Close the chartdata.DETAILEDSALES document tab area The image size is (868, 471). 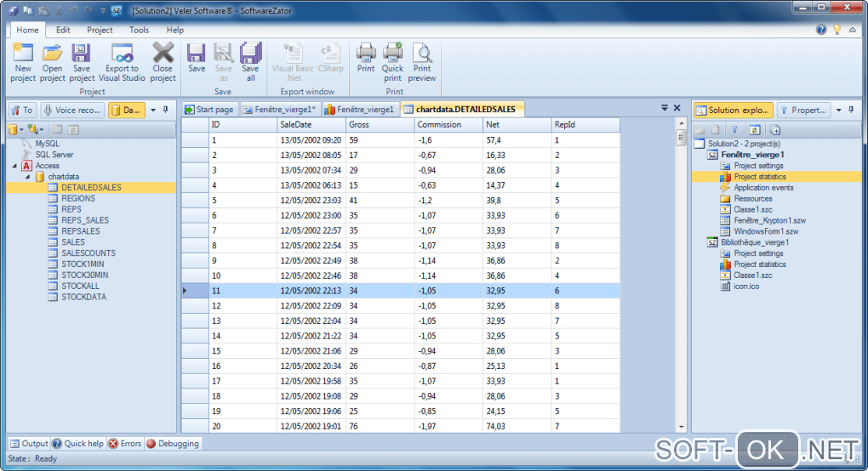(x=677, y=108)
